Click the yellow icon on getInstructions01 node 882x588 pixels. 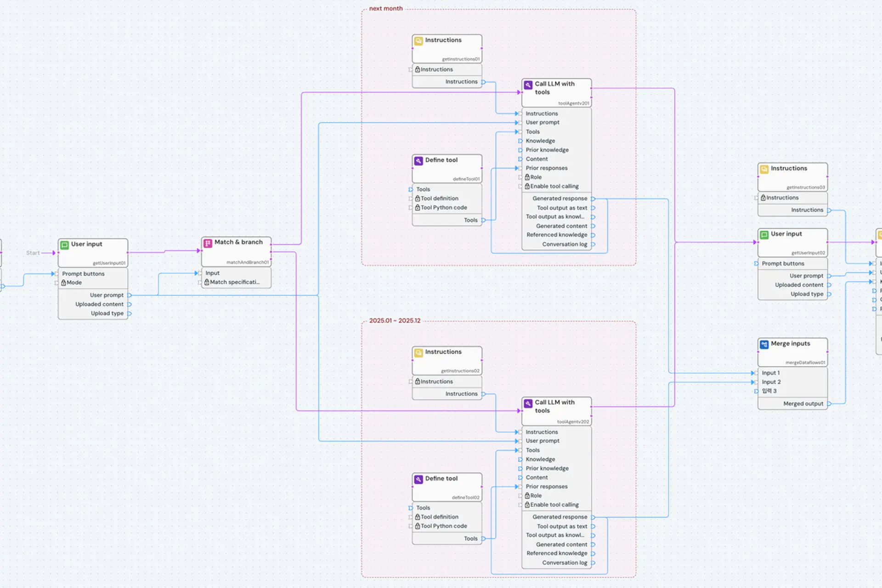click(x=418, y=41)
